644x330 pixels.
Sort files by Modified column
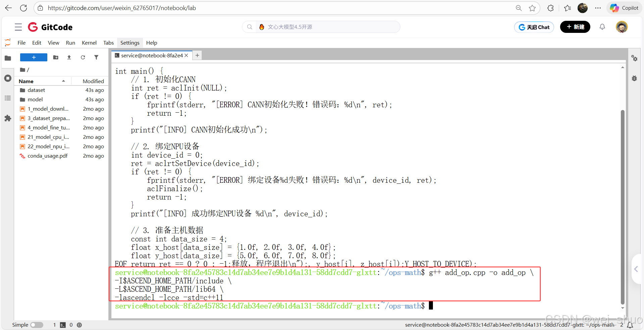90,81
